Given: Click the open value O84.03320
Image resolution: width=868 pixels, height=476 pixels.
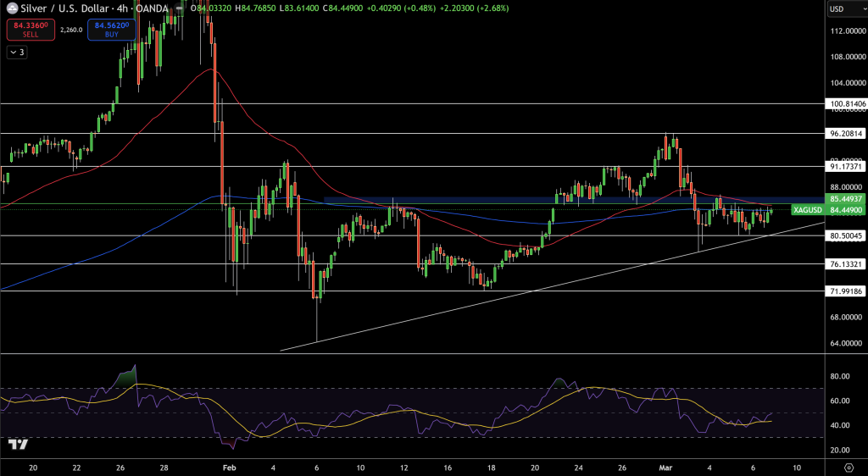Looking at the screenshot, I should (211, 8).
